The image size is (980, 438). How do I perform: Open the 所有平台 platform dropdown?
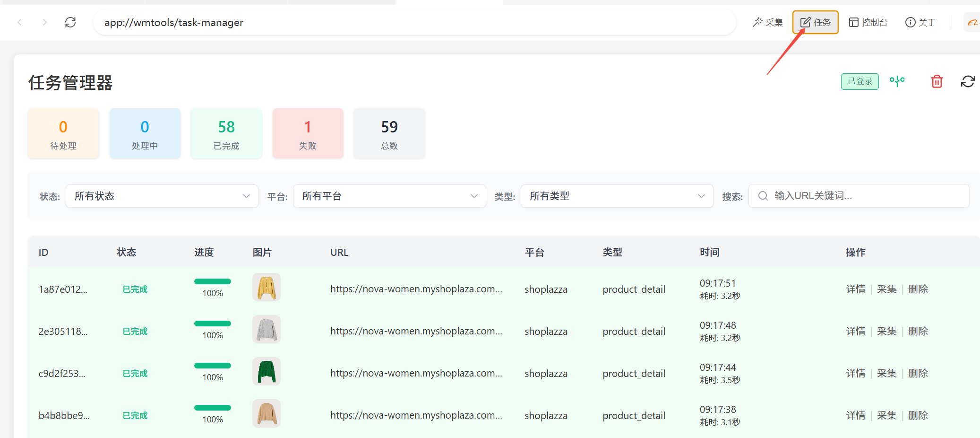pos(389,196)
